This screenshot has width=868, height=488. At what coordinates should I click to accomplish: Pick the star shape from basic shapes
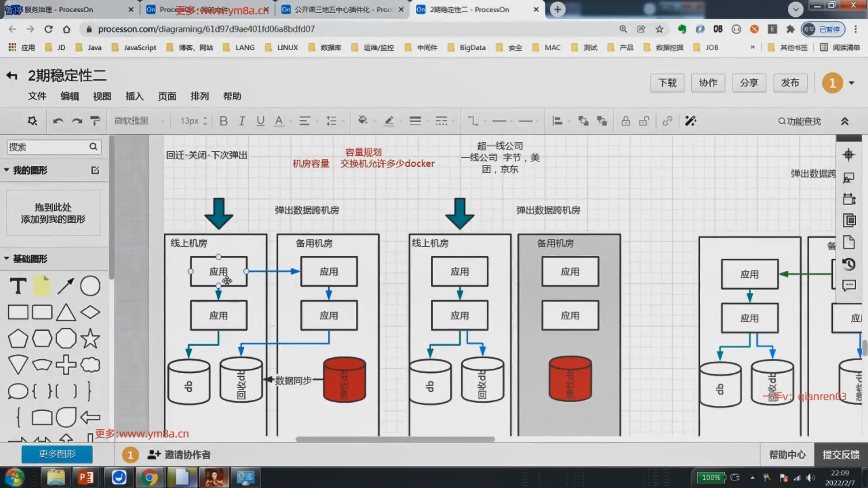point(90,338)
